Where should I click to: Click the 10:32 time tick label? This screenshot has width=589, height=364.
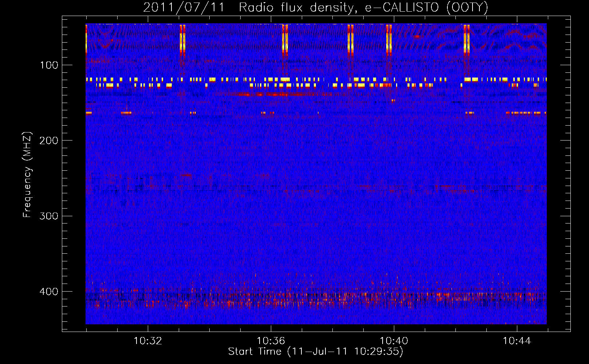click(148, 341)
